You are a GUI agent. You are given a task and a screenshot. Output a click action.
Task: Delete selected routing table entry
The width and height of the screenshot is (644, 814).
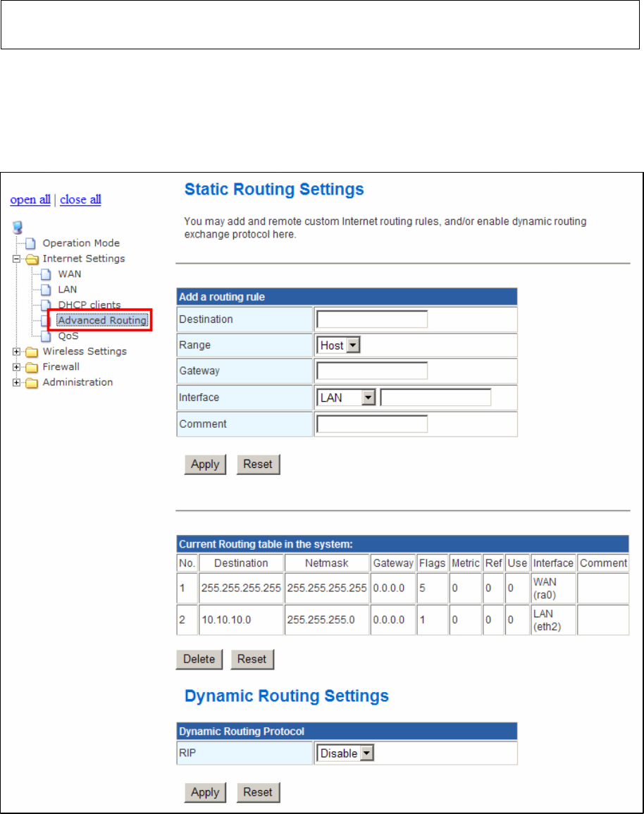[x=199, y=659]
